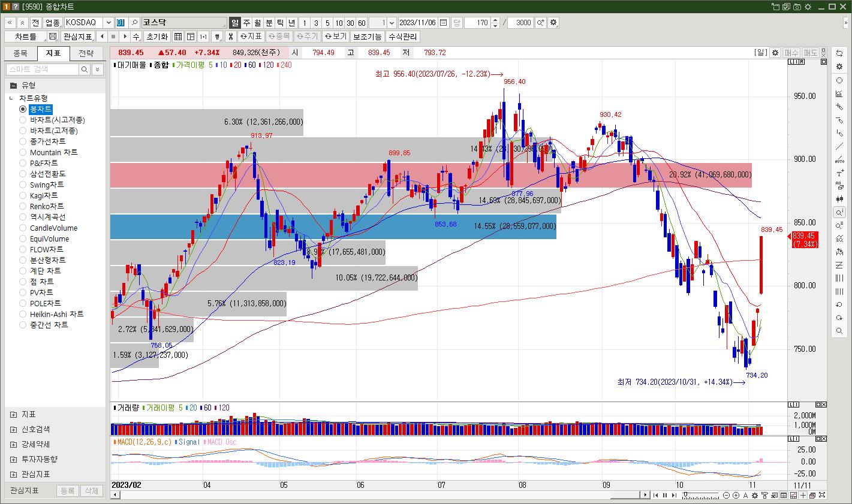Click the full-screen icon at bottom right
Screen dimensions: 852x504
coord(821,495)
